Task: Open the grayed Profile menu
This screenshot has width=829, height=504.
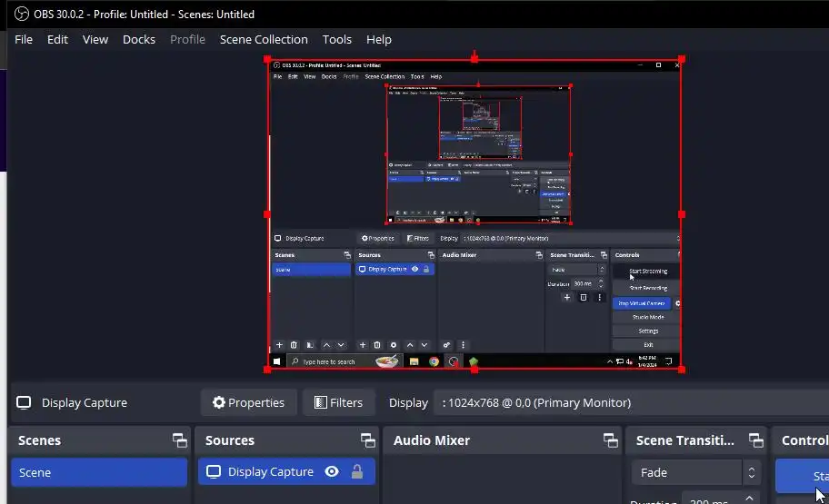Action: click(187, 40)
